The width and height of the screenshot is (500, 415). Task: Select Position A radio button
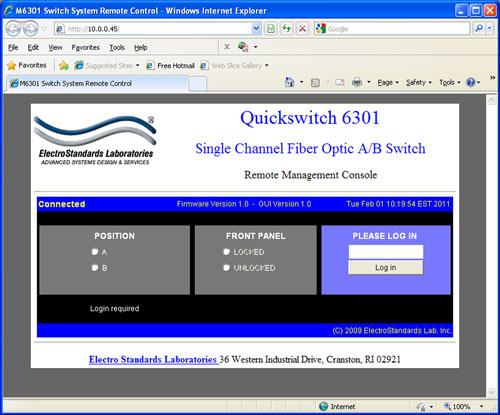click(95, 252)
